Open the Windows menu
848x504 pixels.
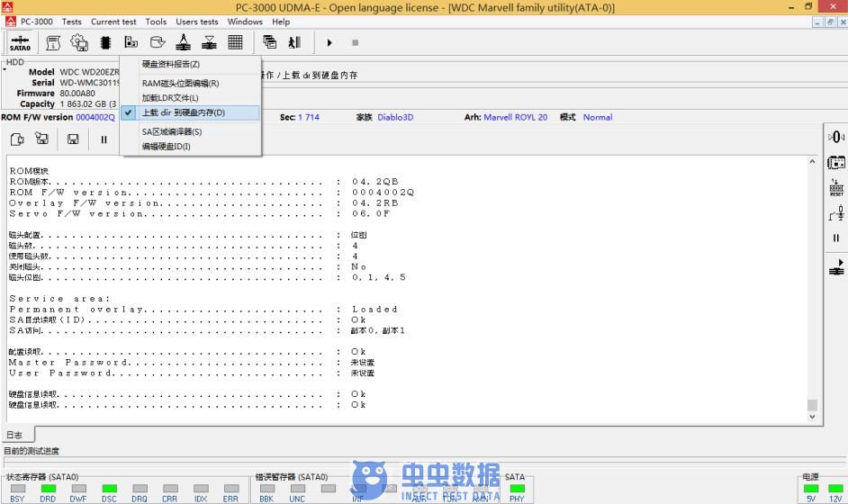tap(245, 22)
